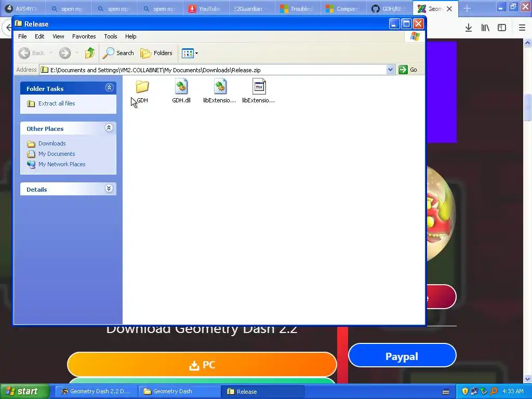532x399 pixels.
Task: Click the Windows start button
Action: [24, 391]
